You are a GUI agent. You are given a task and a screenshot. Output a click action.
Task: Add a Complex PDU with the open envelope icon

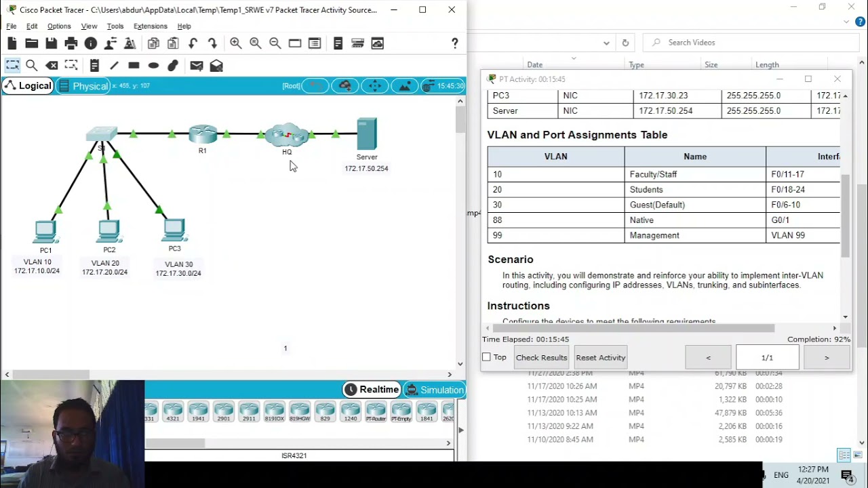pos(216,66)
